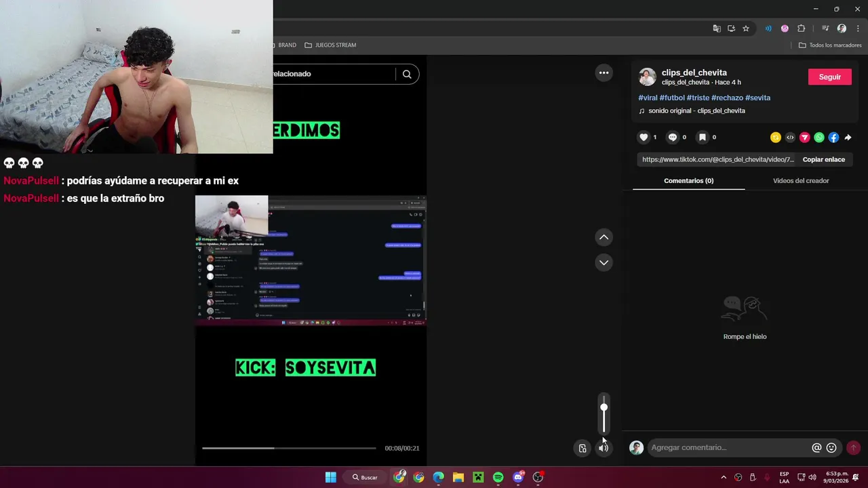The image size is (868, 488).
Task: Click the search magnifier icon
Action: [x=407, y=74]
